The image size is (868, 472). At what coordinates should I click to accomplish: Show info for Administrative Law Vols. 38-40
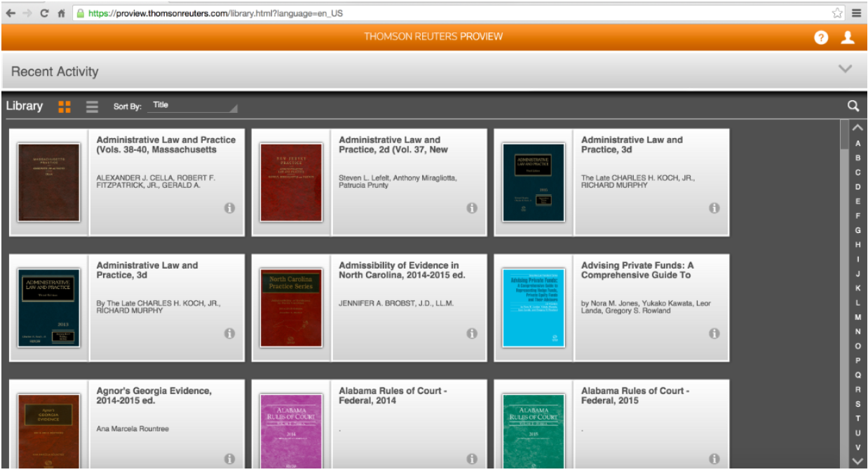point(229,208)
